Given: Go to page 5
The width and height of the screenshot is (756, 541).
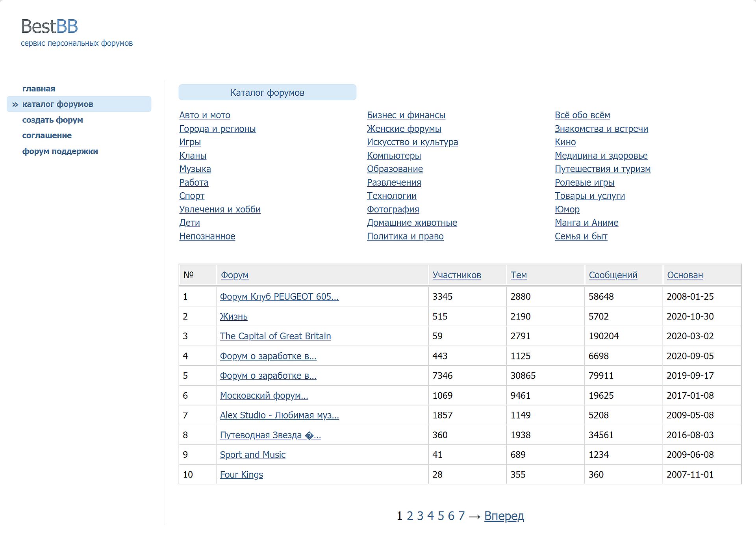Looking at the screenshot, I should point(441,516).
